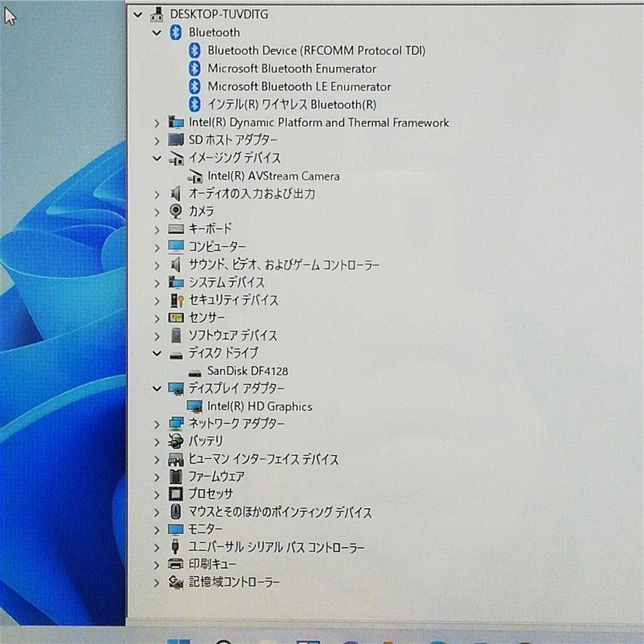Click the 印刷キュー printer icon
The width and height of the screenshot is (644, 644).
[176, 564]
